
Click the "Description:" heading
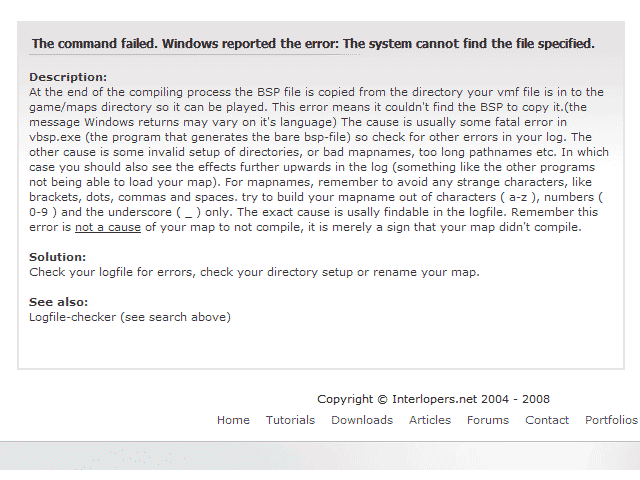tap(68, 77)
